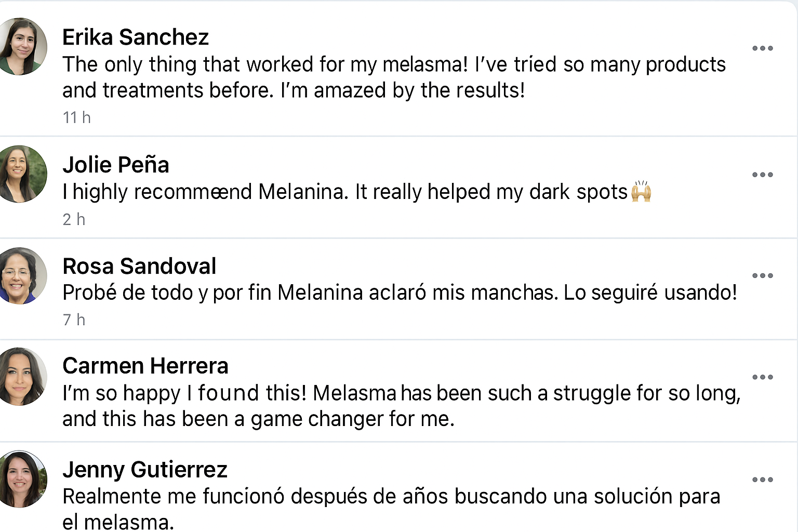
Task: Open Jenny Gutierrez's name link
Action: click(145, 470)
